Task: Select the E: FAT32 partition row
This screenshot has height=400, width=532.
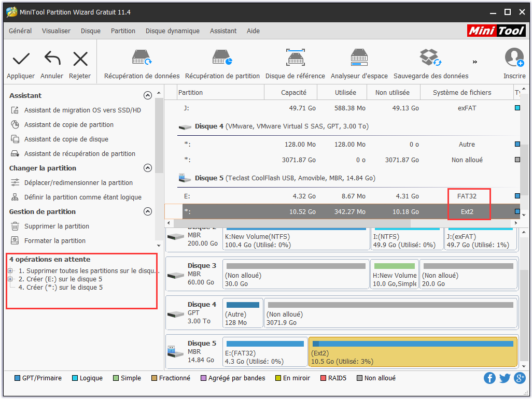Action: point(342,196)
